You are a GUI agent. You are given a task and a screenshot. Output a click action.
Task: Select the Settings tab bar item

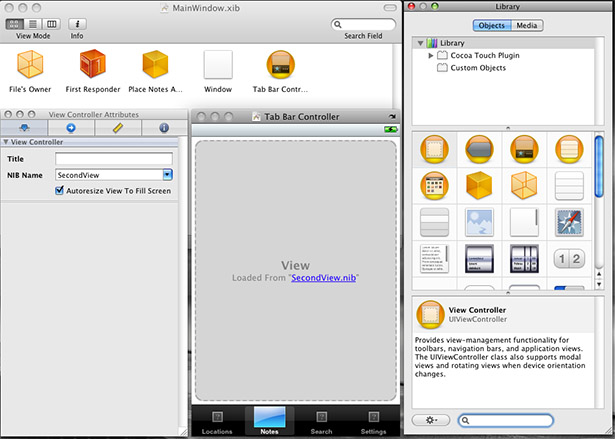click(x=373, y=422)
